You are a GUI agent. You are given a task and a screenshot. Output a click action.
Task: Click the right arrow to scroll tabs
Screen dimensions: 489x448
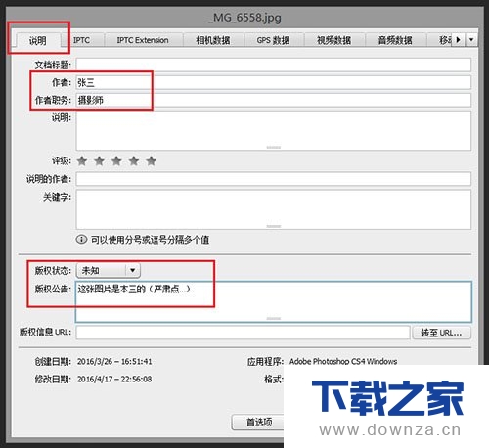coord(459,40)
